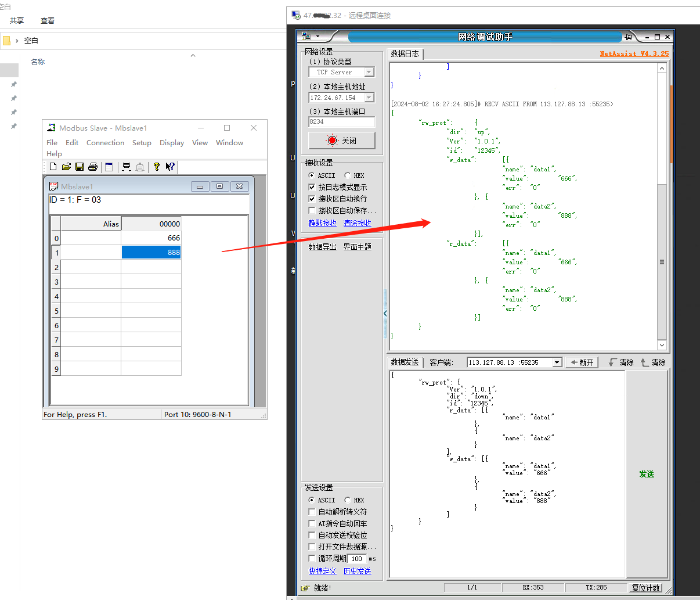Image resolution: width=700 pixels, height=600 pixels.
Task: Click the Open file toolbar icon
Action: pyautogui.click(x=66, y=167)
